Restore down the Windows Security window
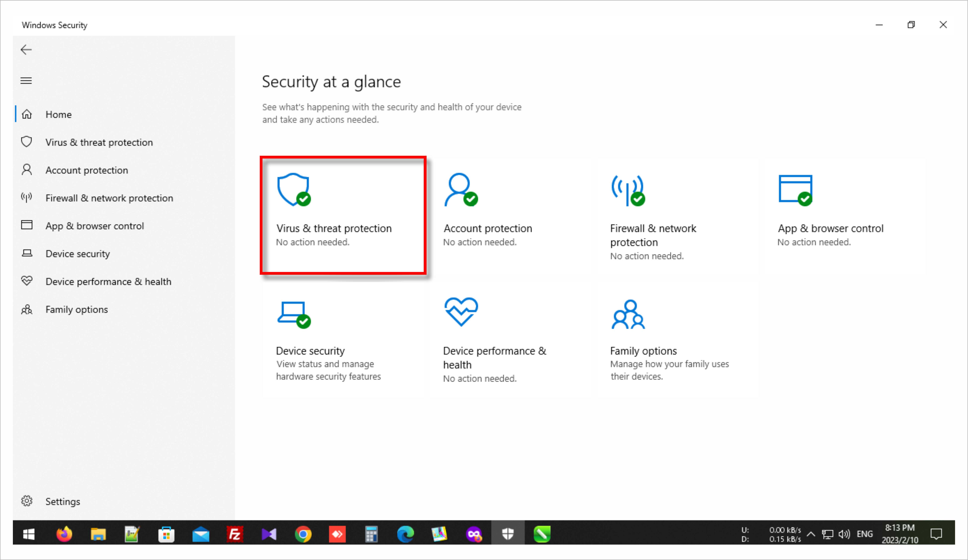Image resolution: width=968 pixels, height=560 pixels. [911, 25]
